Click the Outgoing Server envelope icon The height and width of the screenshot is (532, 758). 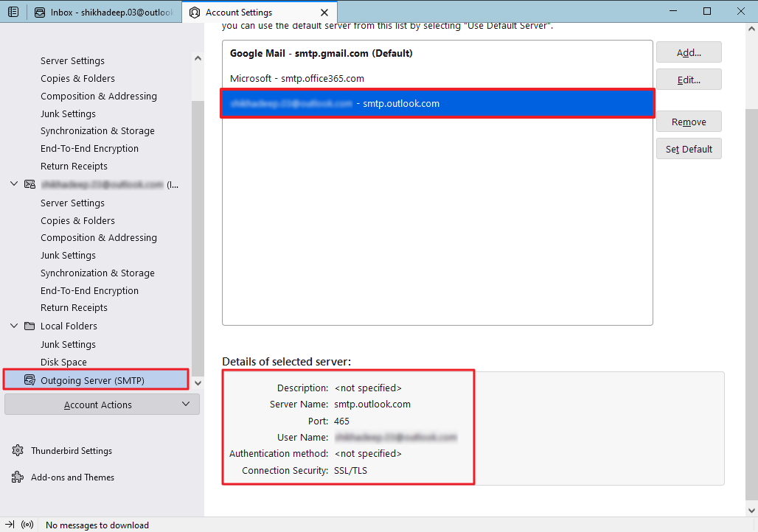coord(29,379)
